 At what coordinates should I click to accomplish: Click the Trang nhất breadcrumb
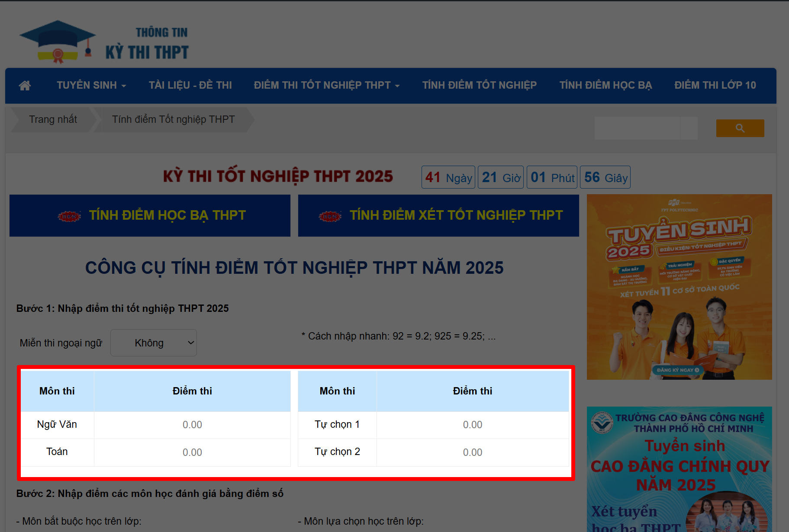(53, 119)
